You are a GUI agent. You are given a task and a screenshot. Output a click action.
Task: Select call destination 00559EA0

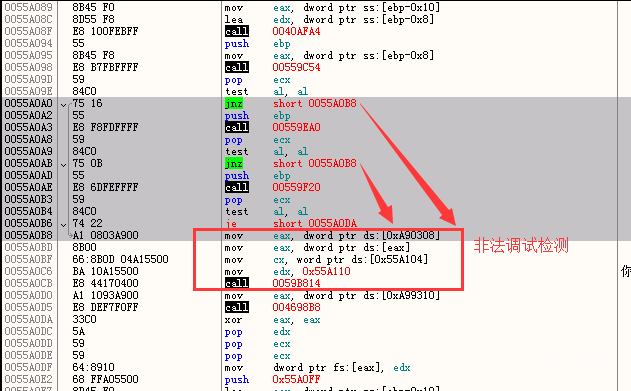(x=296, y=127)
